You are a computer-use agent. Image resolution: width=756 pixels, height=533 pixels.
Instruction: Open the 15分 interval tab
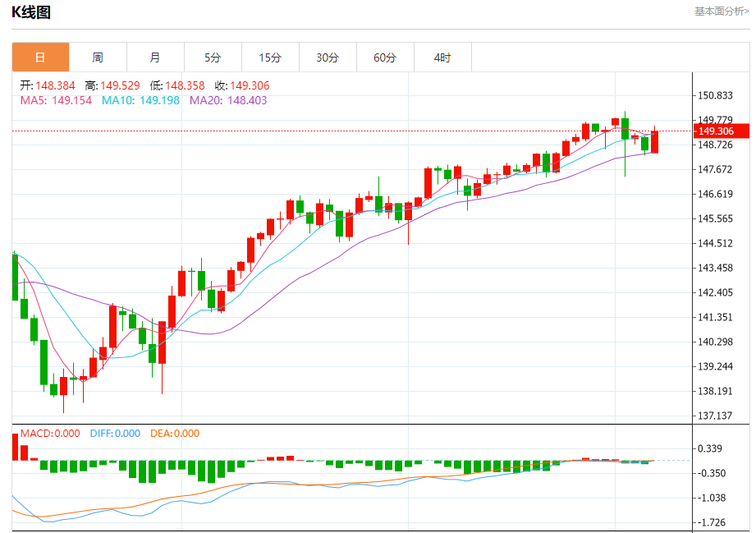click(270, 57)
